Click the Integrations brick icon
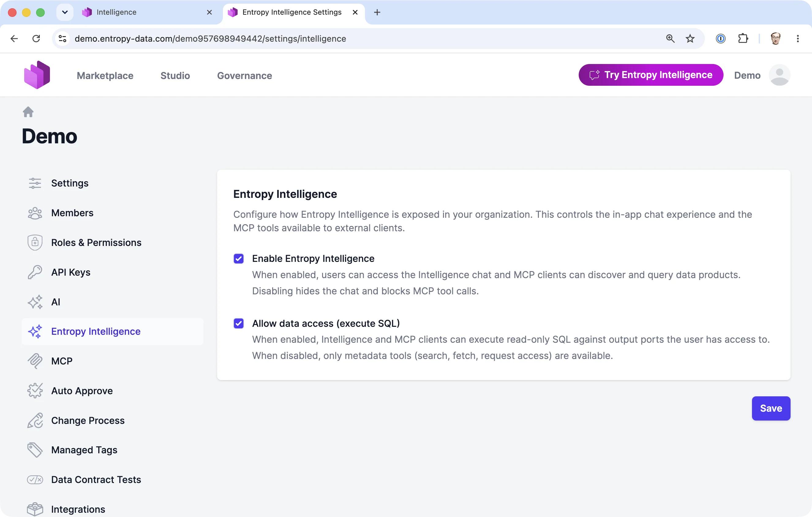The width and height of the screenshot is (812, 517). pyautogui.click(x=35, y=509)
